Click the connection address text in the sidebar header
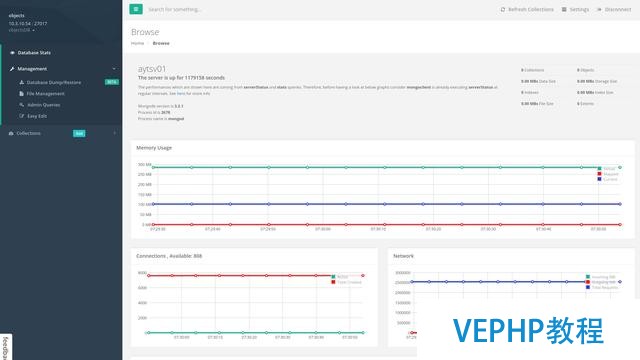Image resolution: width=640 pixels, height=360 pixels. (x=28, y=24)
